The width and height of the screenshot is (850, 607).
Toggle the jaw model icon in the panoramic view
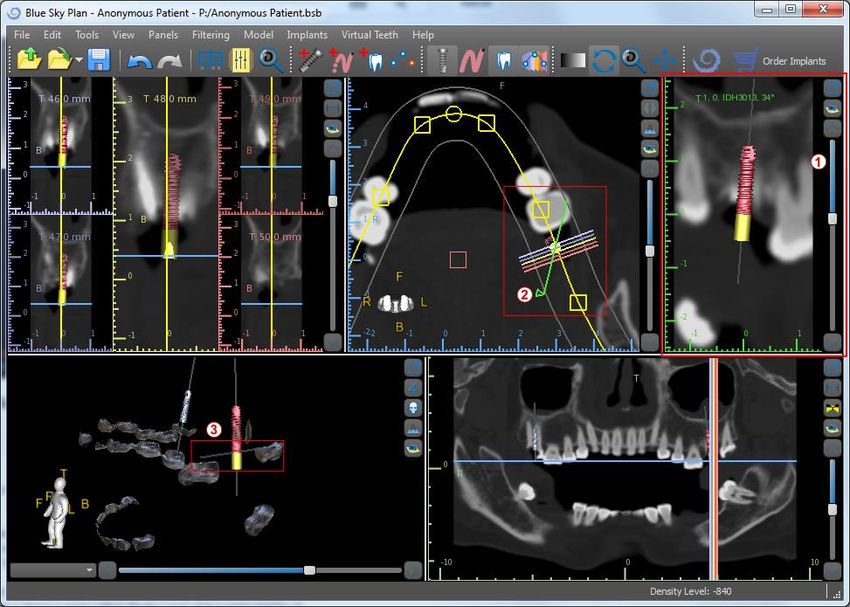pos(832,428)
